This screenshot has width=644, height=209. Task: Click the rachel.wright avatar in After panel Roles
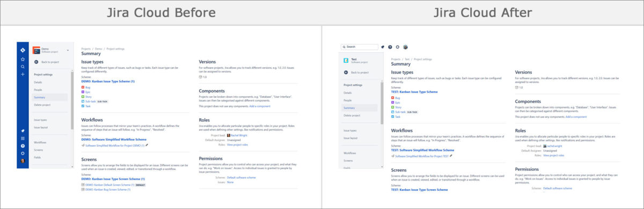tap(545, 146)
